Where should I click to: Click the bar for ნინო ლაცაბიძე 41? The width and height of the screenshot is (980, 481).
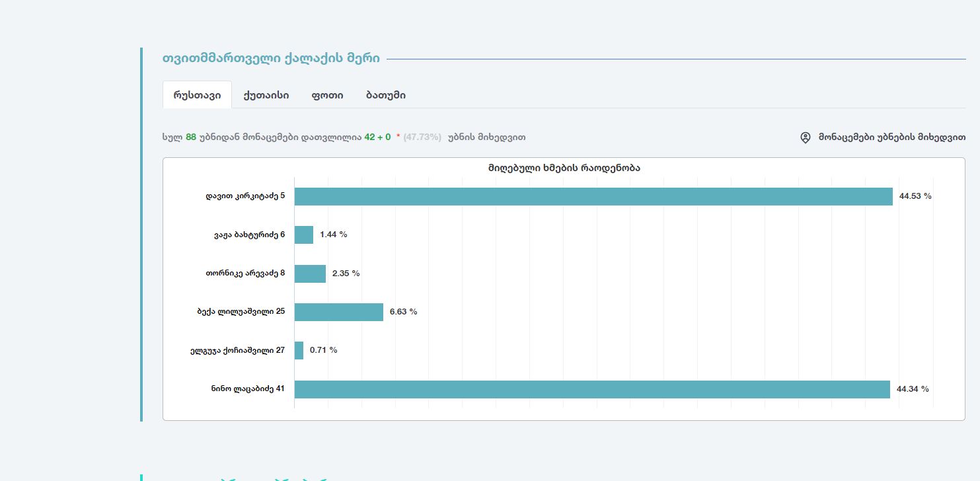[x=592, y=389]
